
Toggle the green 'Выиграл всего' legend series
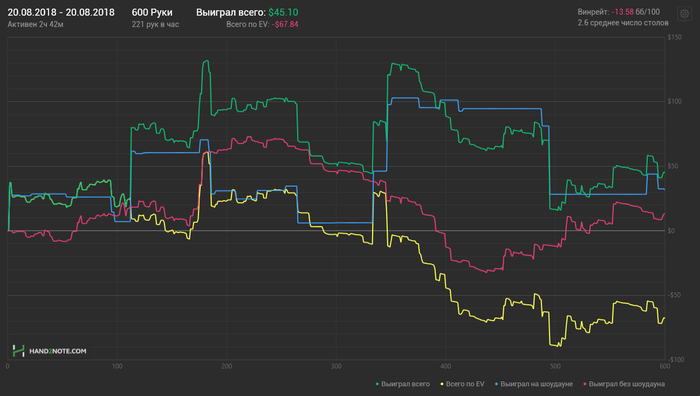tap(402, 384)
